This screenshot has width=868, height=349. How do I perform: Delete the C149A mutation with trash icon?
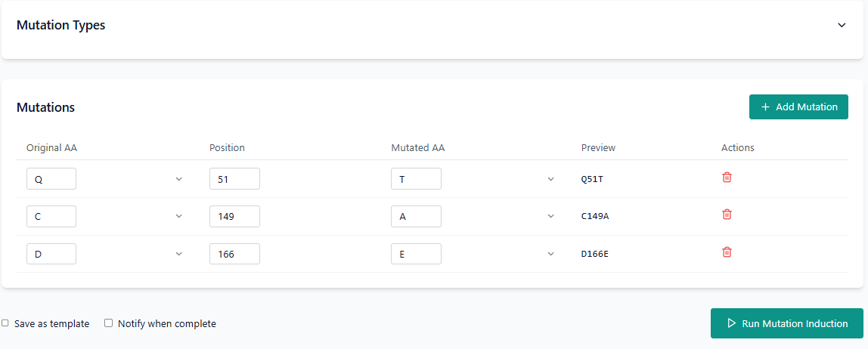tap(727, 215)
